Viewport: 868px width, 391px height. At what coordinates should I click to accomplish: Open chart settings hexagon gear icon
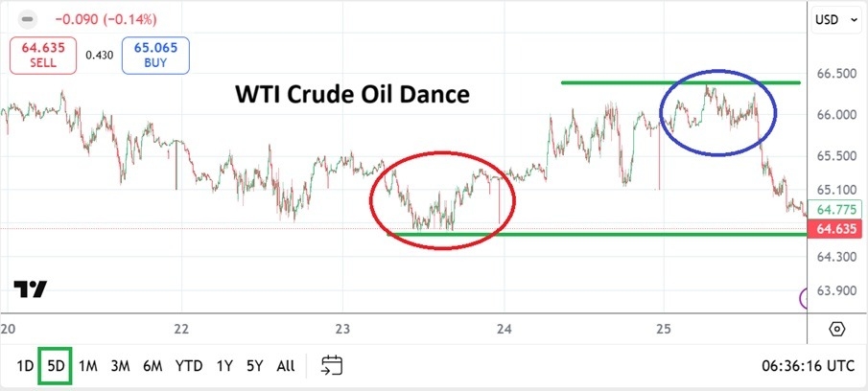point(836,329)
